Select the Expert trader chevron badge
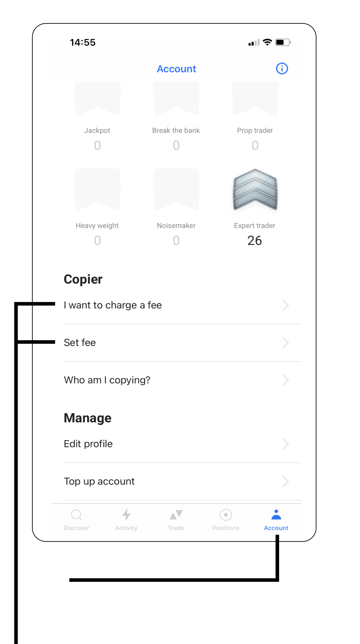This screenshot has width=360, height=644. click(255, 189)
